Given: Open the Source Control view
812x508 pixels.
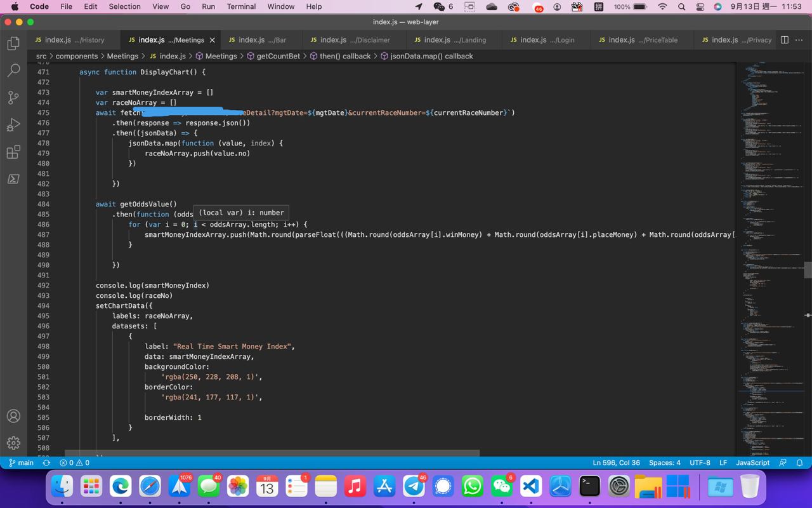Looking at the screenshot, I should click(13, 98).
